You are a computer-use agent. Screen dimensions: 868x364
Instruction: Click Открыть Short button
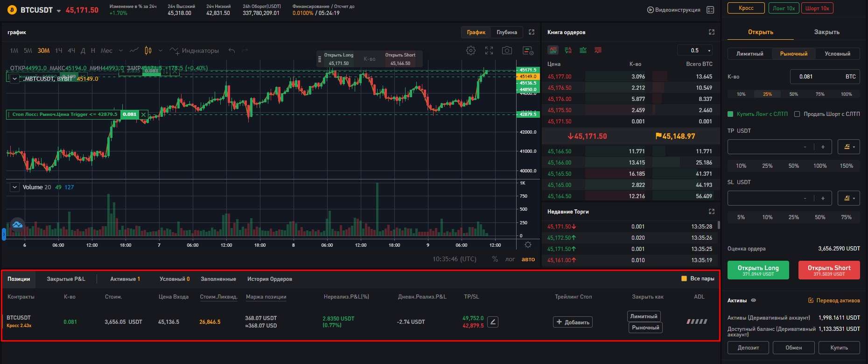(x=829, y=270)
